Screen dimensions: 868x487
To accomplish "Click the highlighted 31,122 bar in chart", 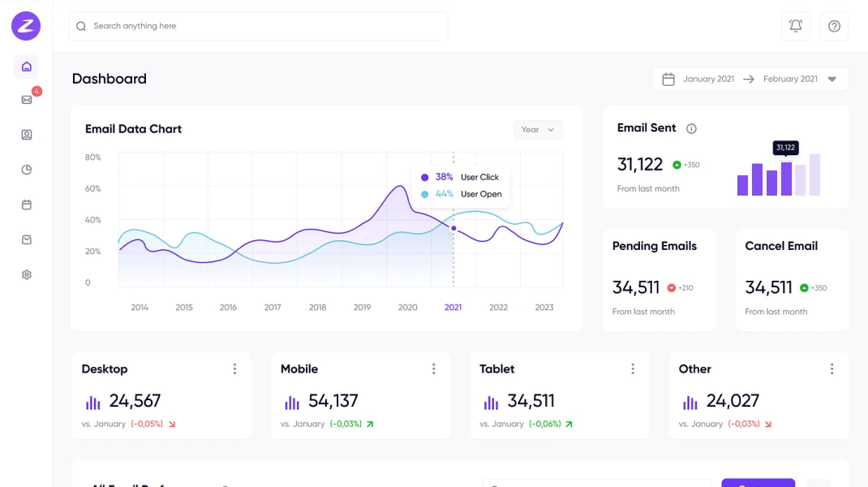I will pyautogui.click(x=786, y=179).
